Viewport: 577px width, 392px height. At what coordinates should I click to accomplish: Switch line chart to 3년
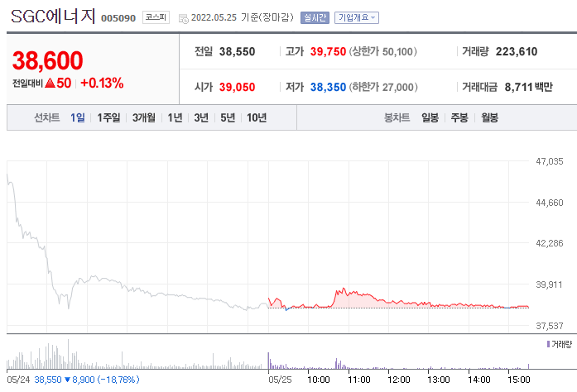(x=201, y=117)
